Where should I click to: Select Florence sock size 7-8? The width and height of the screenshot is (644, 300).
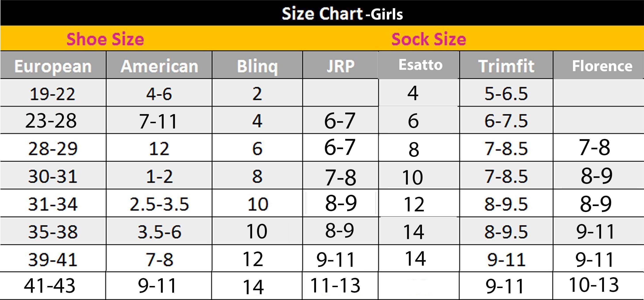coord(594,147)
